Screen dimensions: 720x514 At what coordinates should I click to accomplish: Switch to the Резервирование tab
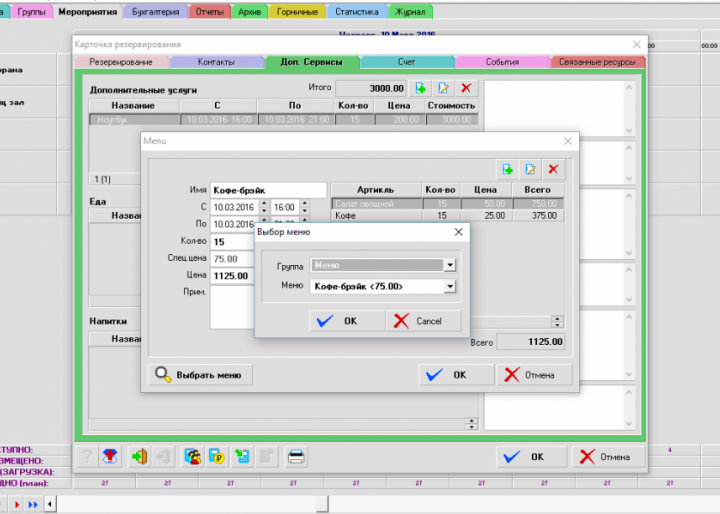point(121,62)
